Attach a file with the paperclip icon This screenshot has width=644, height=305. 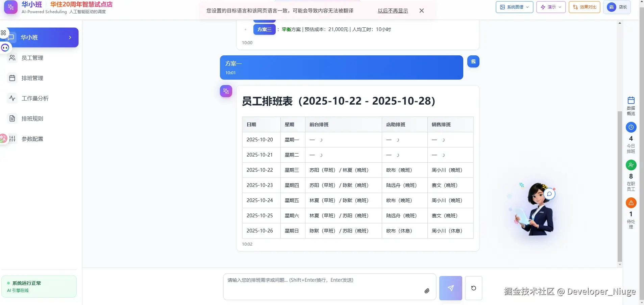pyautogui.click(x=427, y=290)
